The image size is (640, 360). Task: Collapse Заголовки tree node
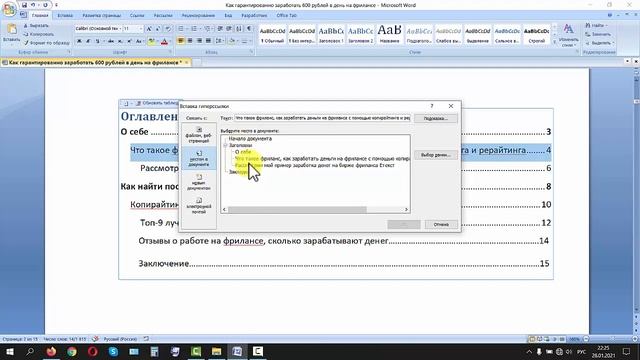(x=225, y=145)
